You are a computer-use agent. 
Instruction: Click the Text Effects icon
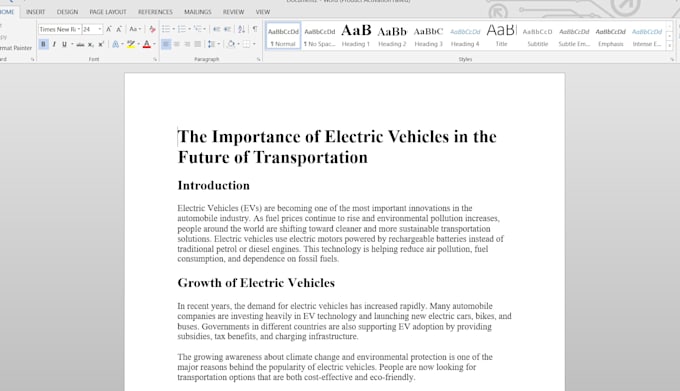(x=115, y=44)
